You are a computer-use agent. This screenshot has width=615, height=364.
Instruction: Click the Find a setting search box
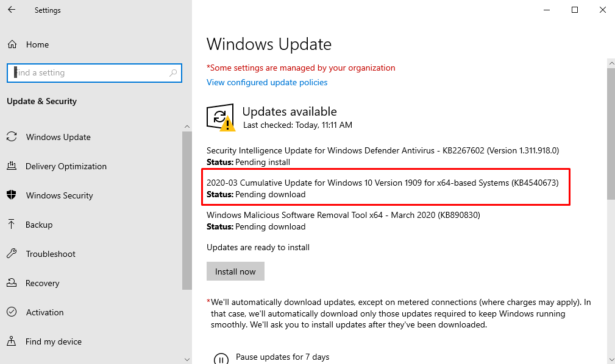tap(94, 73)
